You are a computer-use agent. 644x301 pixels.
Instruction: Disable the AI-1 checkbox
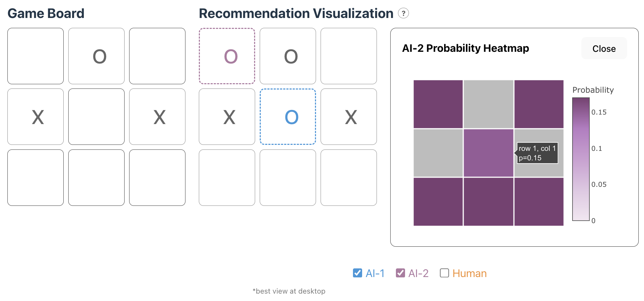[357, 273]
